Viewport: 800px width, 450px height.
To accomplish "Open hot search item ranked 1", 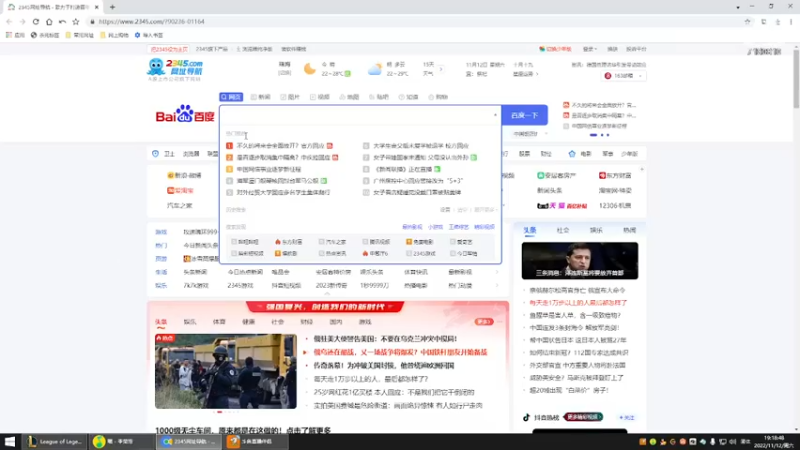I will pyautogui.click(x=280, y=146).
